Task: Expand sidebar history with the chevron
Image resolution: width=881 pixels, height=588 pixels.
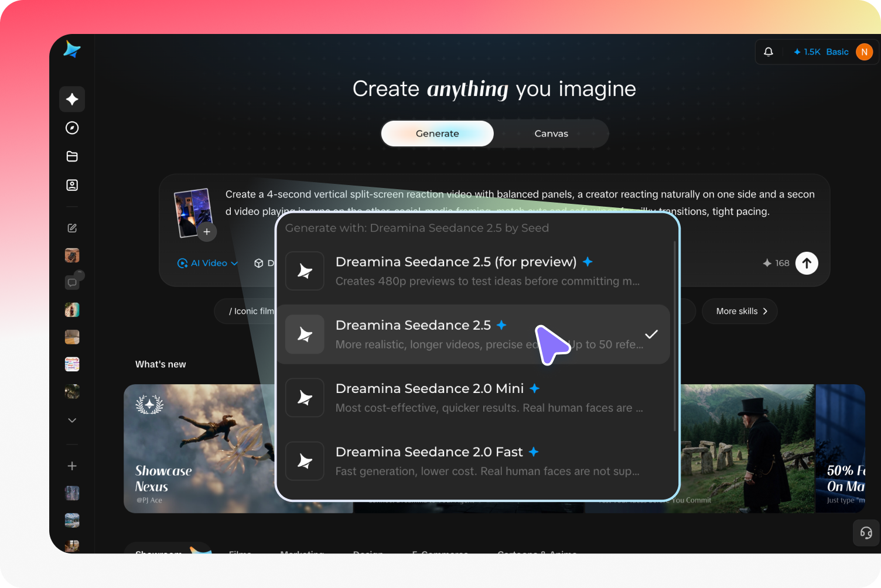Action: [x=72, y=420]
